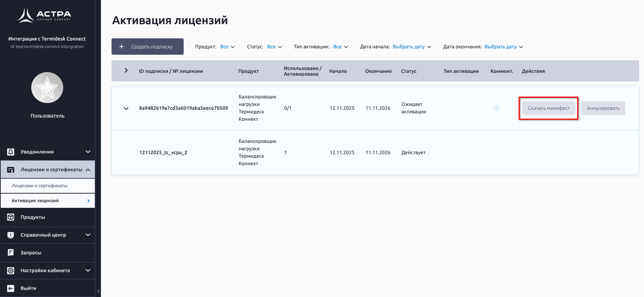Screen dimensions: 644x297
Task: Open the Licenses and certificates submenu item
Action: pyautogui.click(x=39, y=186)
